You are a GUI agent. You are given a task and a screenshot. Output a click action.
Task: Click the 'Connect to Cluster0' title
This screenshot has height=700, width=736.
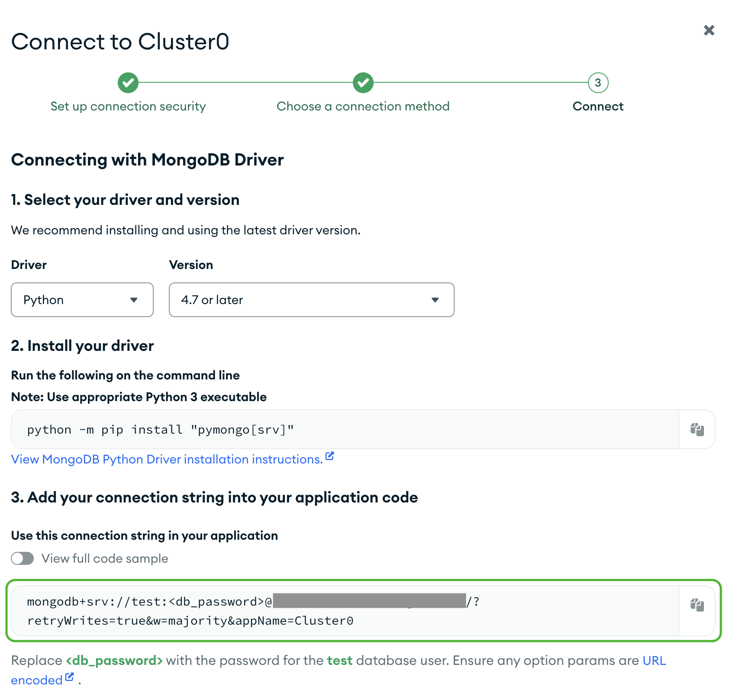tap(120, 42)
